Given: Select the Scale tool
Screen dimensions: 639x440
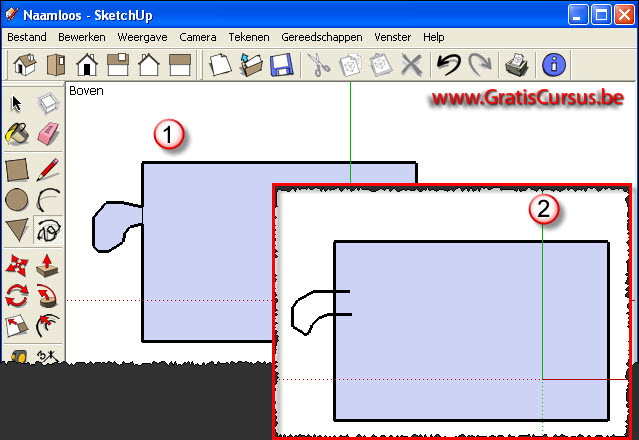Looking at the screenshot, I should point(17,326).
